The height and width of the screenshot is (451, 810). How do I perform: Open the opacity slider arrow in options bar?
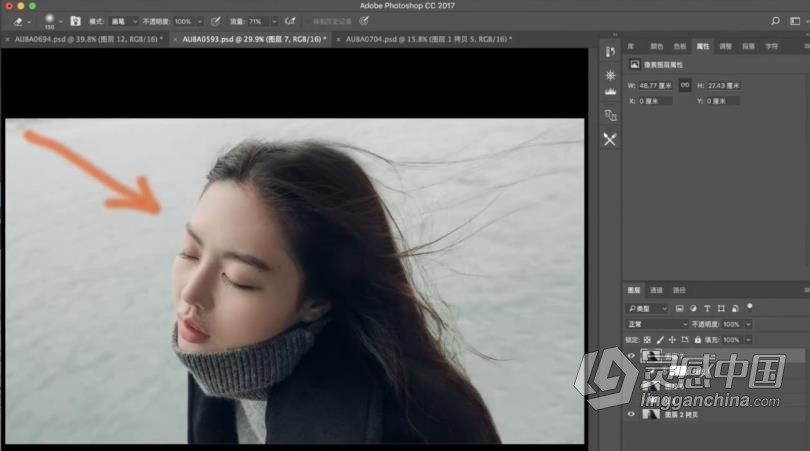click(200, 22)
